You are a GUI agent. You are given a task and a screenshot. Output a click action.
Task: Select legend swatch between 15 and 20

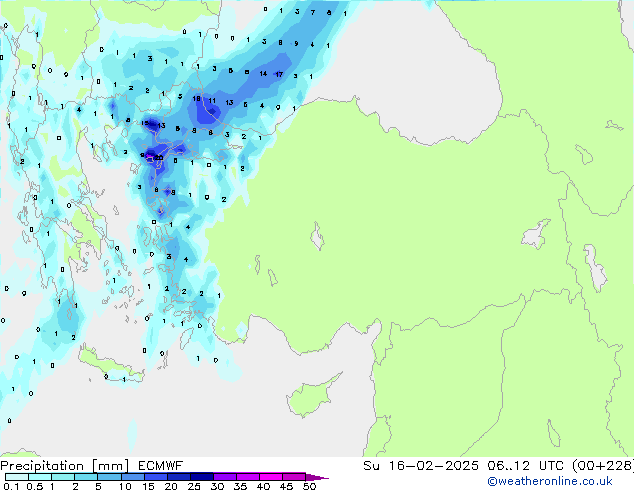[x=155, y=477]
